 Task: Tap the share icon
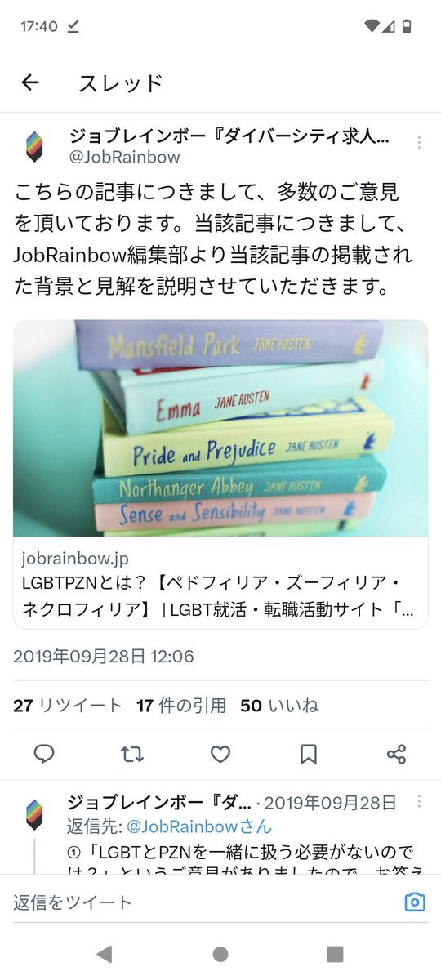coord(396,754)
